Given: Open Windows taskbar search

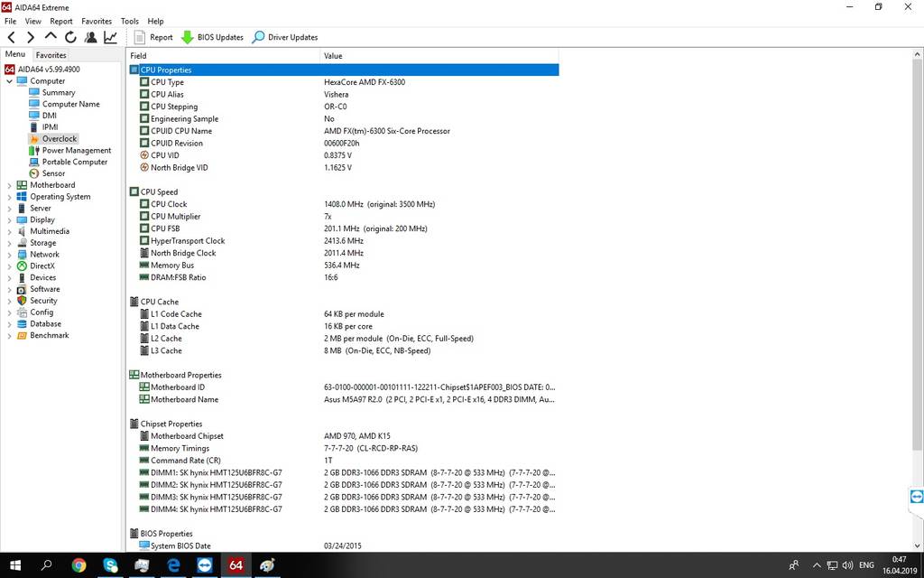Looking at the screenshot, I should click(x=46, y=565).
